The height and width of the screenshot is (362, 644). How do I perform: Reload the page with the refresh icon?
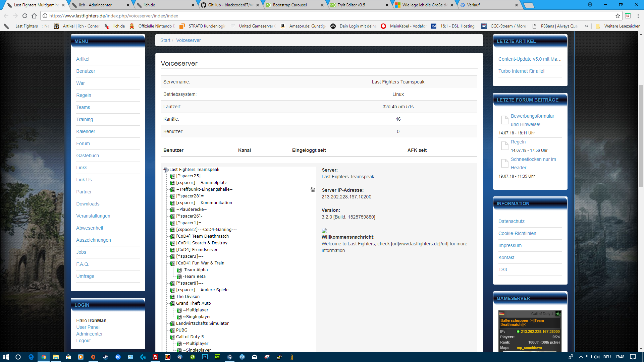pyautogui.click(x=25, y=16)
